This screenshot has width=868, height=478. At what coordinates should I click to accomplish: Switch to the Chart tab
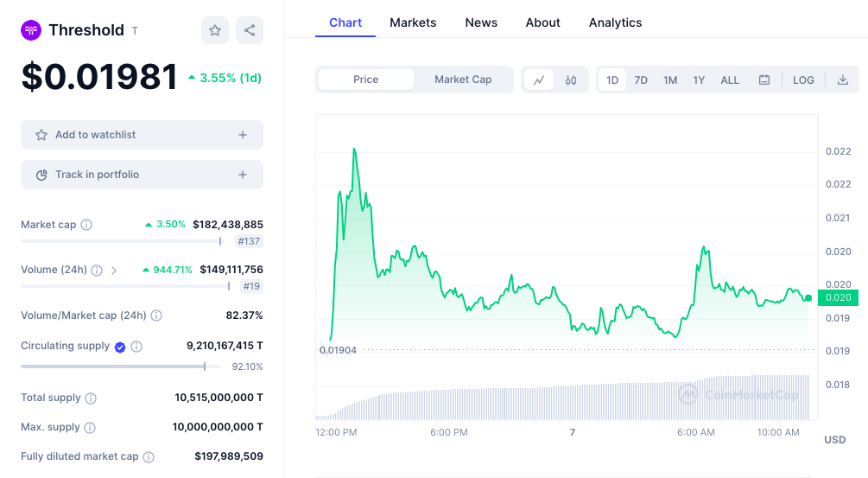coord(345,22)
